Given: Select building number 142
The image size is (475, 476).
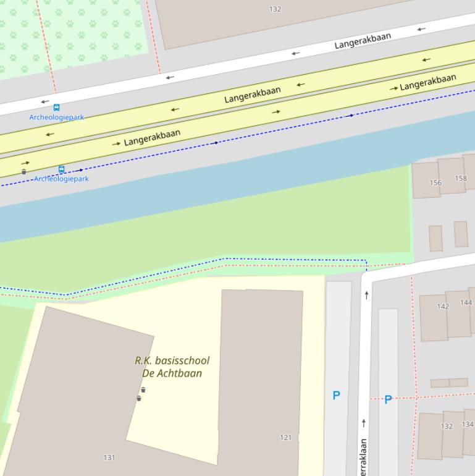Looking at the screenshot, I should [443, 306].
